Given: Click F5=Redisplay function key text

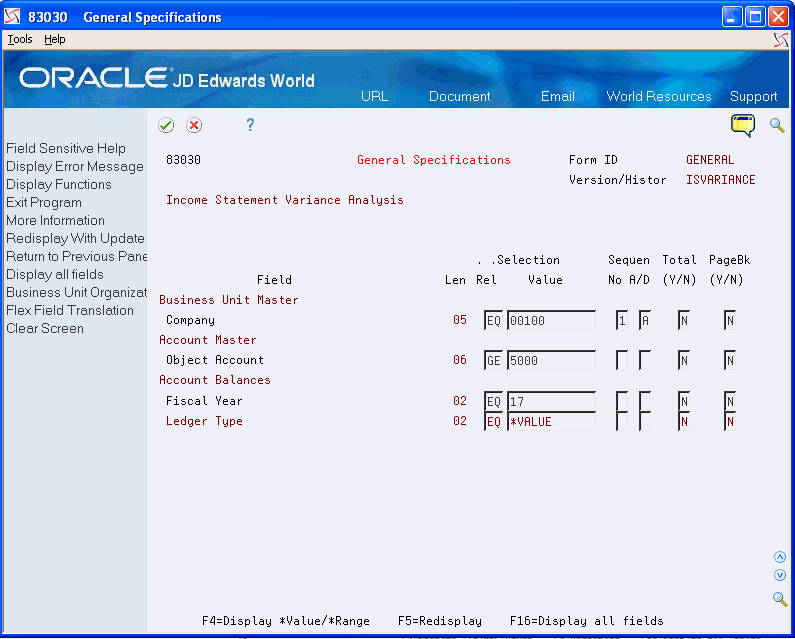Looking at the screenshot, I should (440, 621).
